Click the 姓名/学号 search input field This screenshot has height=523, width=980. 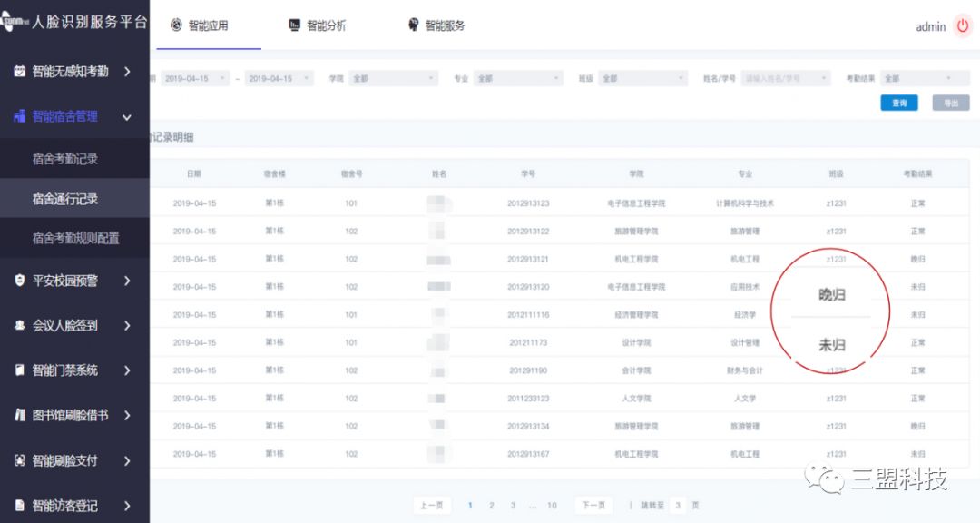(x=785, y=79)
